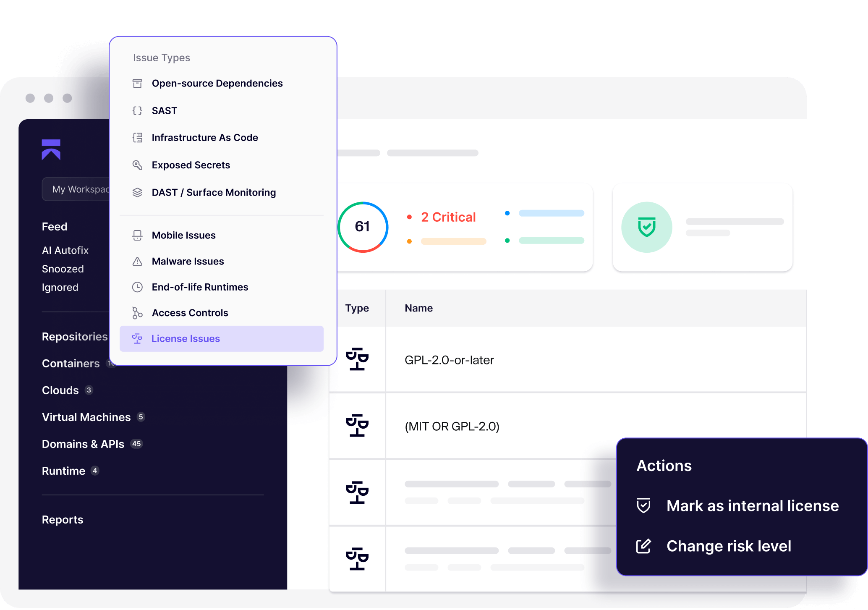Go to Virtual Machines section

(86, 417)
